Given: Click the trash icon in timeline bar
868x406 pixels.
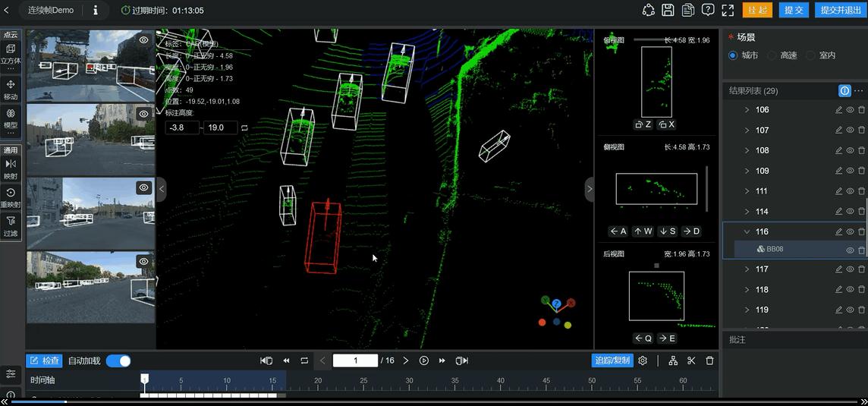Looking at the screenshot, I should (709, 360).
